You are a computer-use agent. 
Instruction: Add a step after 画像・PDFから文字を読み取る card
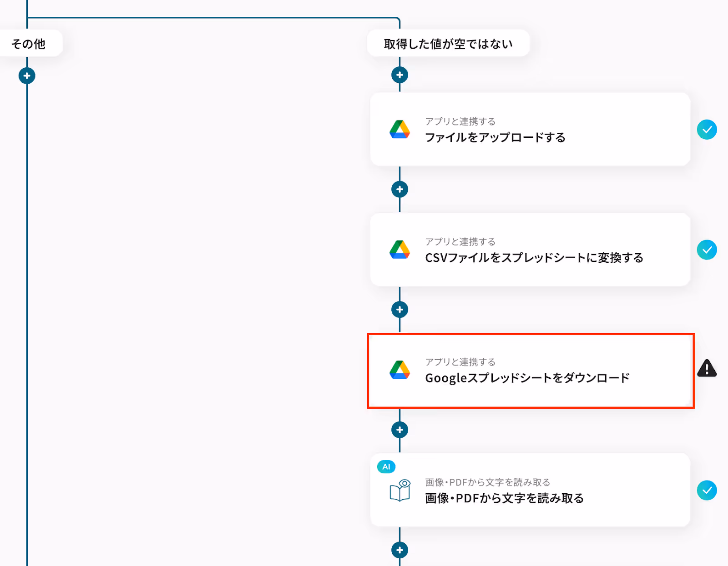tap(399, 550)
